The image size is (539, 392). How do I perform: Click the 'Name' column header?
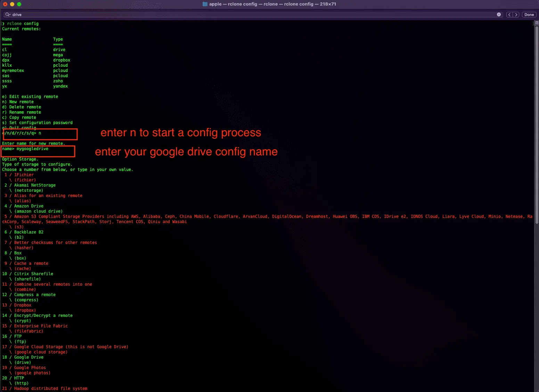tap(7, 39)
